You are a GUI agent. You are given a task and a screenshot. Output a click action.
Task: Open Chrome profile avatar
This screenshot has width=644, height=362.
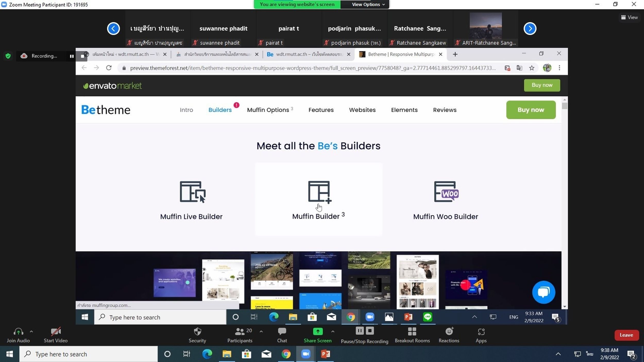pos(547,68)
